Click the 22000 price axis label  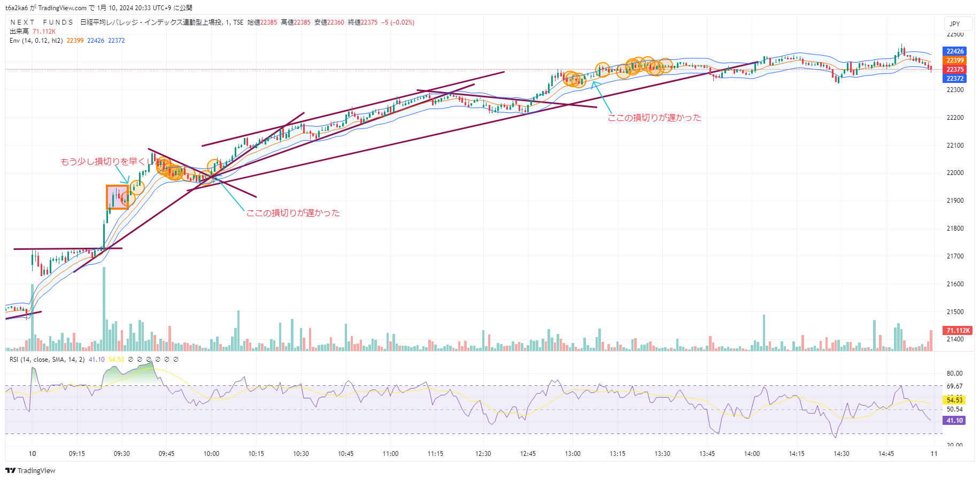pos(955,173)
